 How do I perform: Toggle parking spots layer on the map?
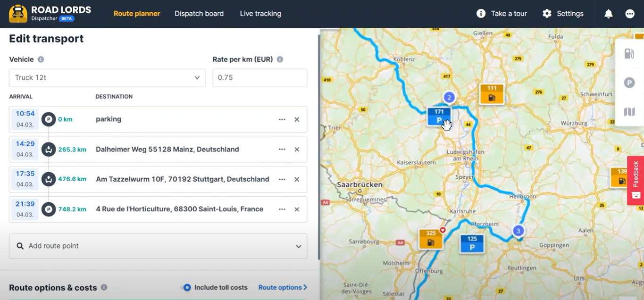tap(629, 82)
